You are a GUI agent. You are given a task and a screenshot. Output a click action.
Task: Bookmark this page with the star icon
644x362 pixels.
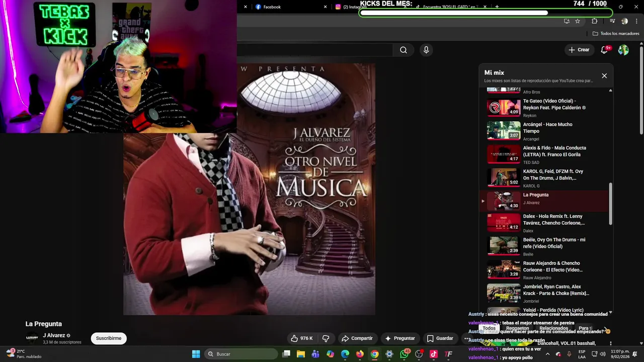pyautogui.click(x=578, y=21)
